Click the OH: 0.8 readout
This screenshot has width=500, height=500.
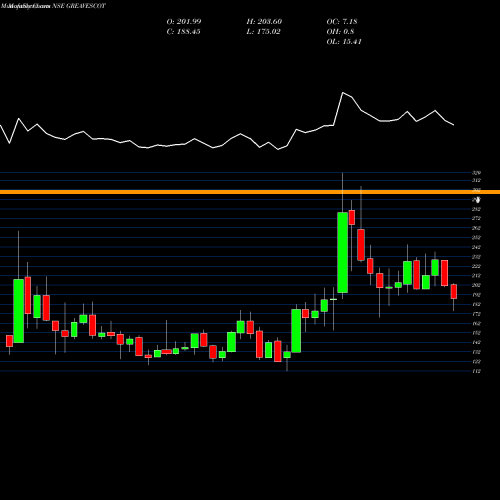(340, 32)
